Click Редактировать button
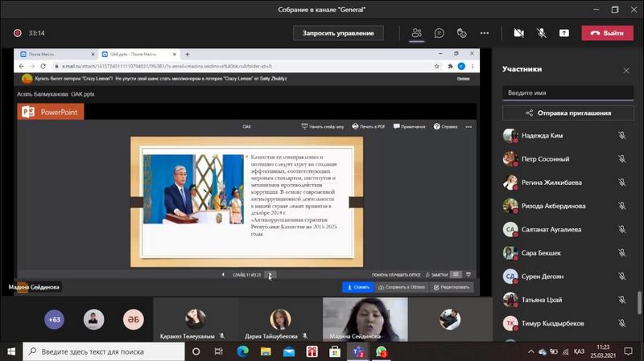 click(452, 287)
